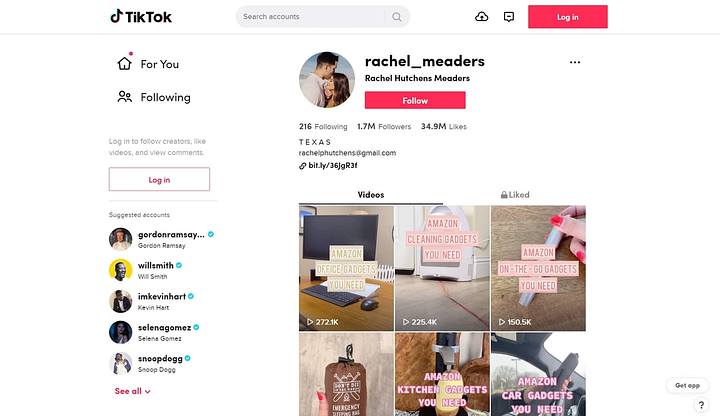Click the red Log in button in header

(568, 17)
